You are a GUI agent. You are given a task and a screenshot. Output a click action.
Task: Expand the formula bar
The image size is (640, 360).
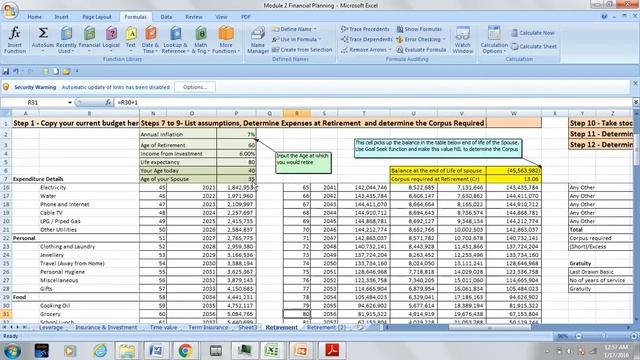pyautogui.click(x=636, y=102)
